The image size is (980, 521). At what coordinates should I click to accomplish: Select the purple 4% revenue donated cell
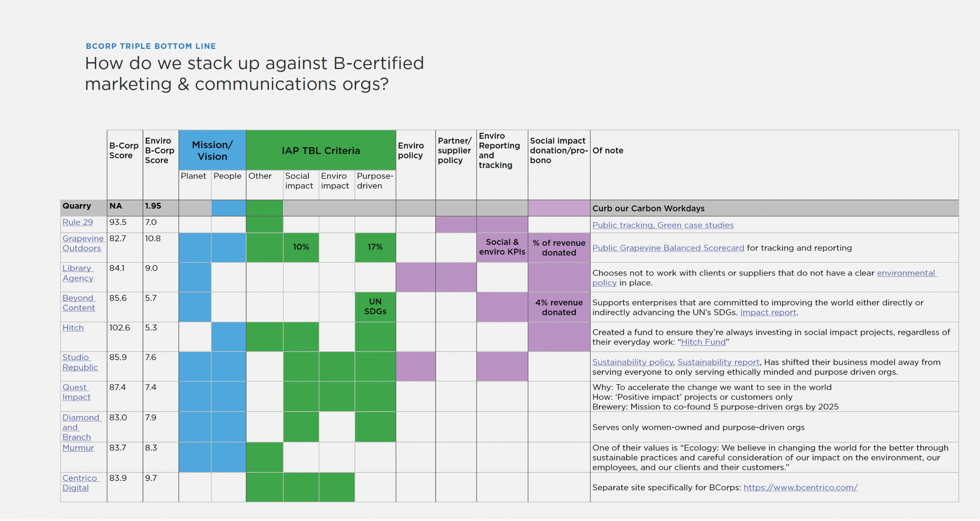pyautogui.click(x=559, y=307)
